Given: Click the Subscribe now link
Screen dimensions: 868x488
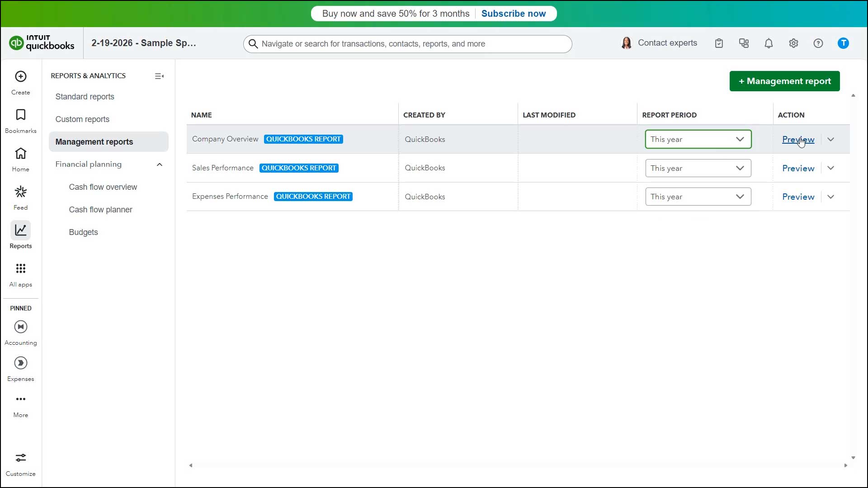Looking at the screenshot, I should [x=514, y=14].
